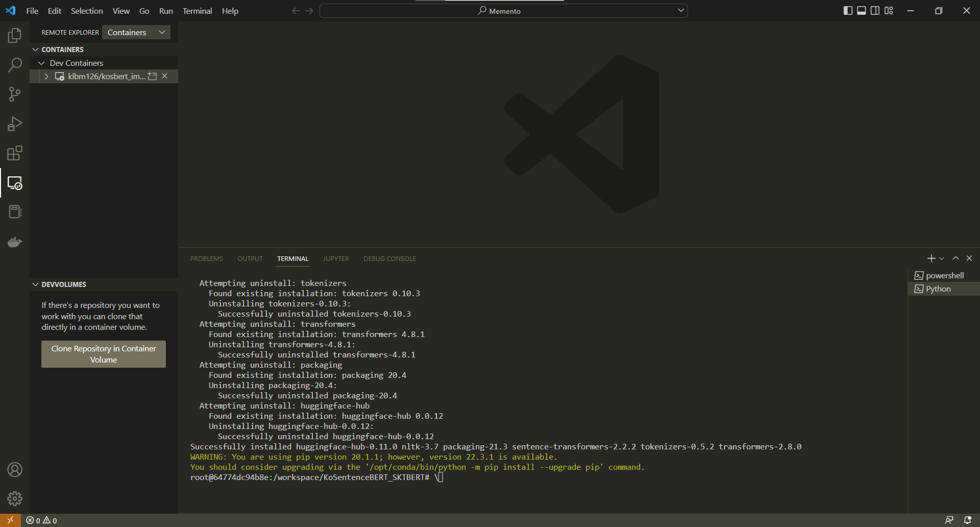Select the Python terminal instance

coord(944,289)
